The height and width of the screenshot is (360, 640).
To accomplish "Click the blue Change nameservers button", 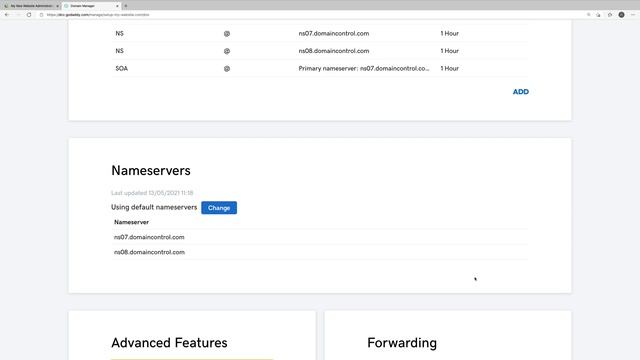I will click(x=219, y=208).
